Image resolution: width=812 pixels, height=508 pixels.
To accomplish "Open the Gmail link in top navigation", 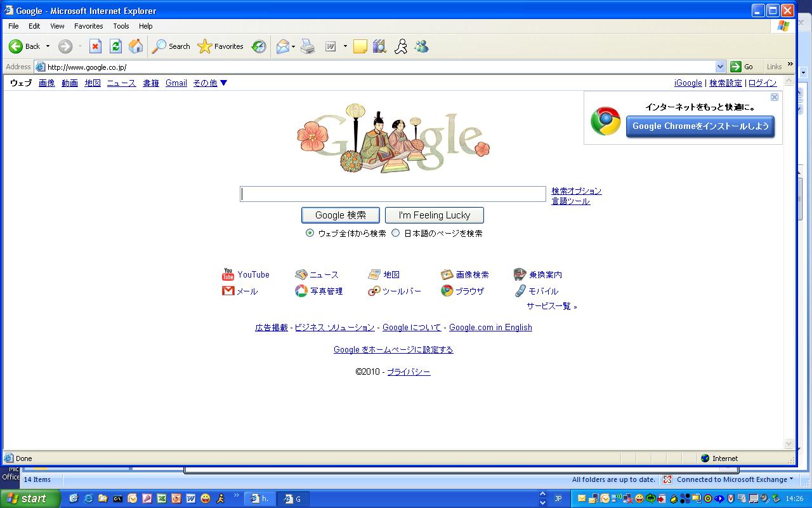I will point(176,83).
